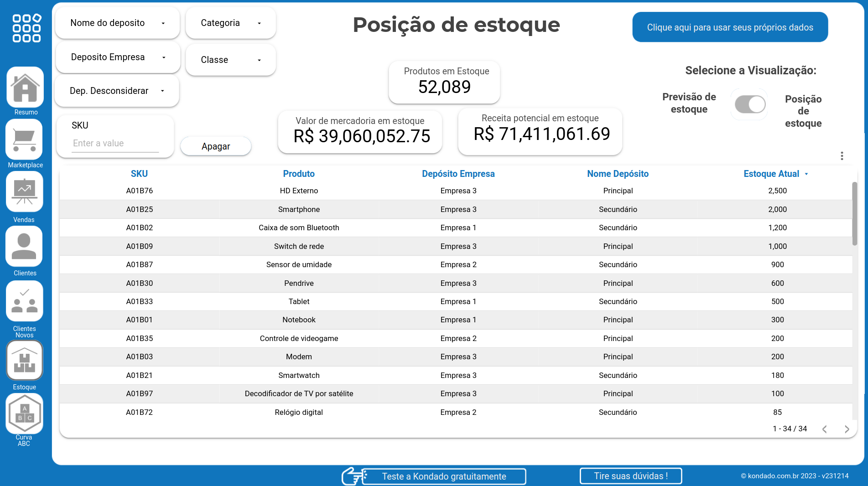
Task: Open the Marketplace shopping cart icon
Action: click(24, 140)
